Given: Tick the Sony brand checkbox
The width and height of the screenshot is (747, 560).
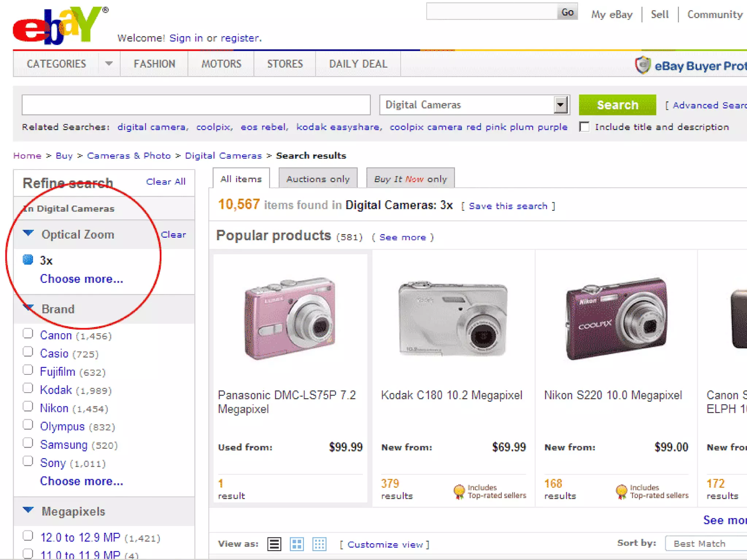Looking at the screenshot, I should [x=28, y=461].
